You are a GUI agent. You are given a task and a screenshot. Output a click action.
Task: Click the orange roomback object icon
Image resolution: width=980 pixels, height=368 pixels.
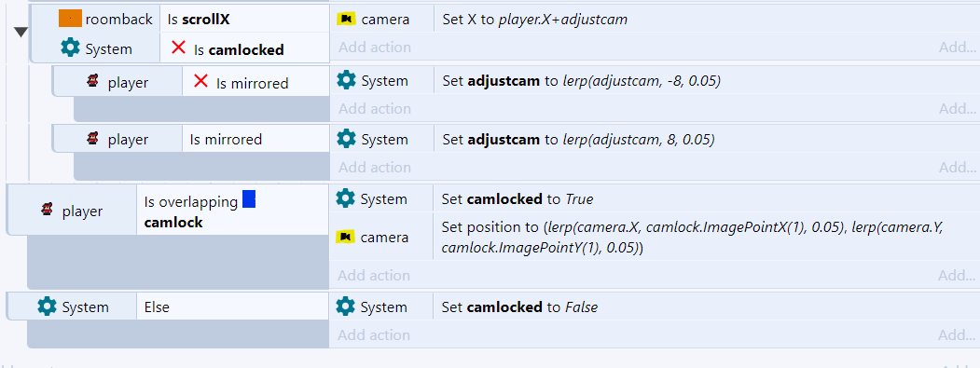pos(70,19)
